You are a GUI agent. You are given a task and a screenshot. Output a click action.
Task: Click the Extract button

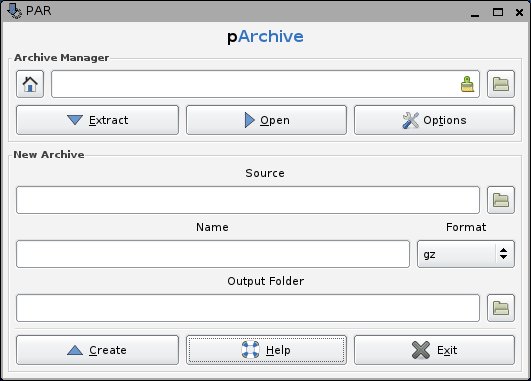[98, 120]
